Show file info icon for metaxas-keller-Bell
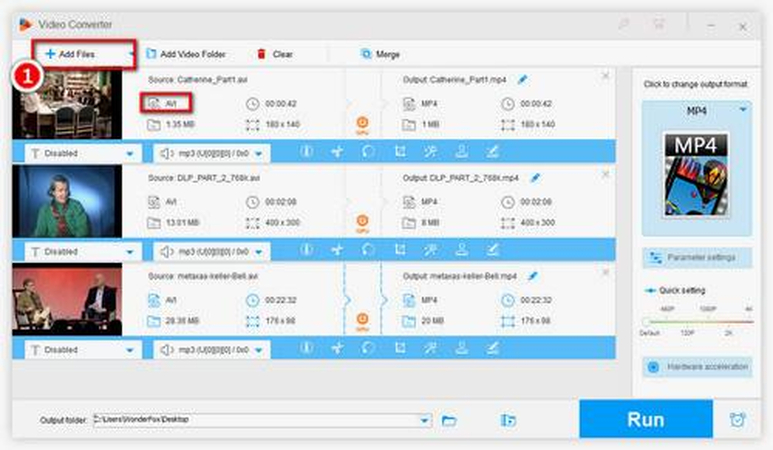Image resolution: width=773 pixels, height=450 pixels. (306, 347)
